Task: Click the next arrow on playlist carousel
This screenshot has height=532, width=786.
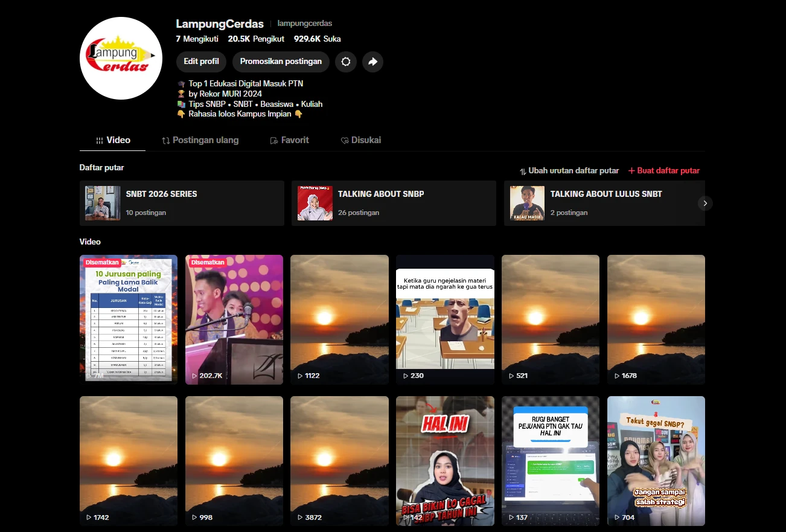Action: pos(705,204)
